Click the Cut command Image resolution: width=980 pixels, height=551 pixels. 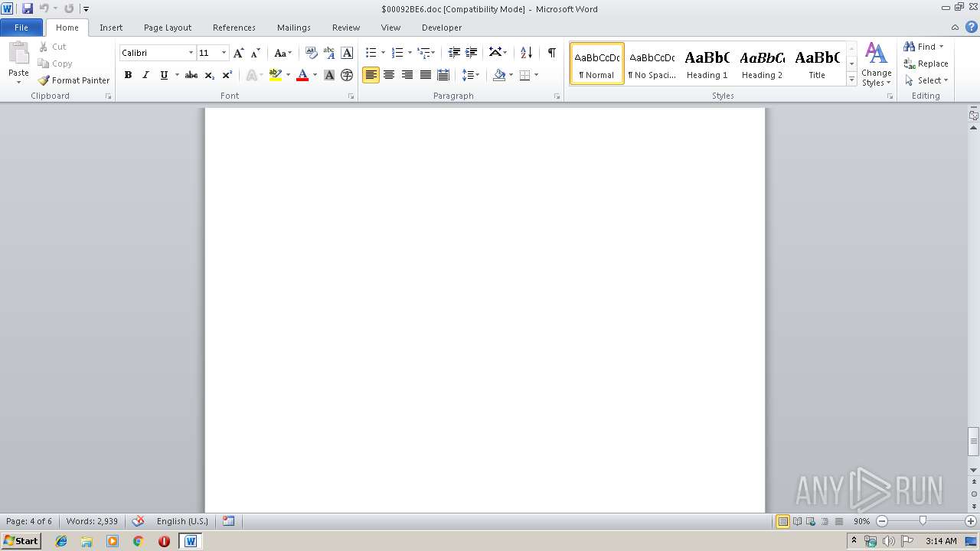tap(53, 47)
